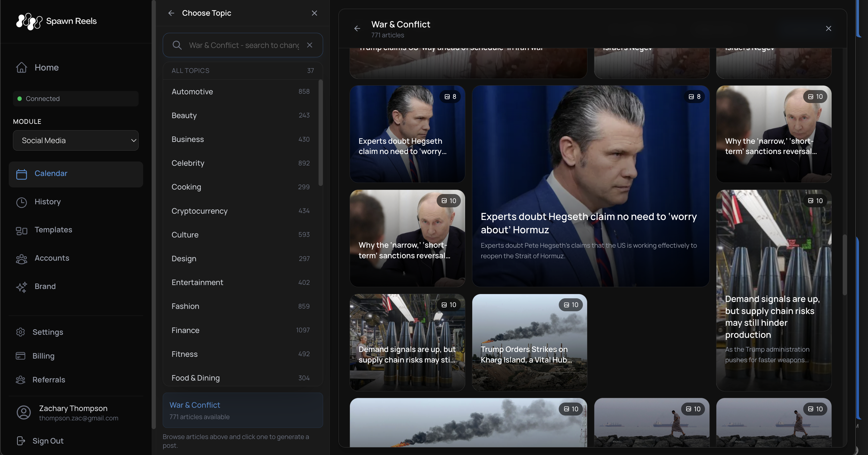Open History via the clock icon

pos(21,202)
